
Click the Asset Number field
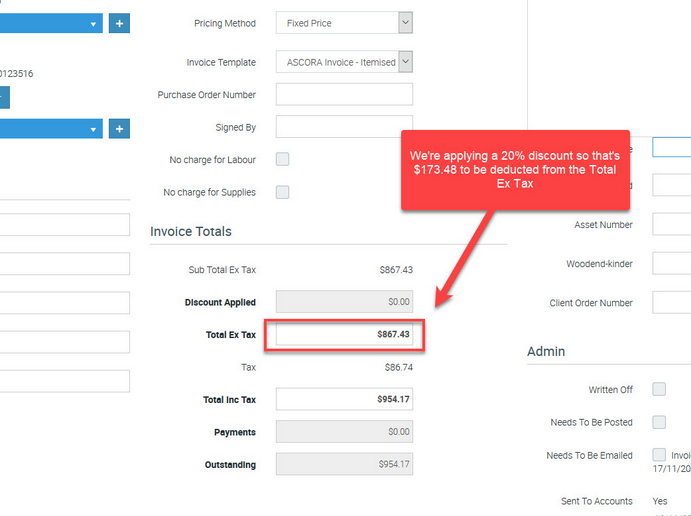point(672,224)
